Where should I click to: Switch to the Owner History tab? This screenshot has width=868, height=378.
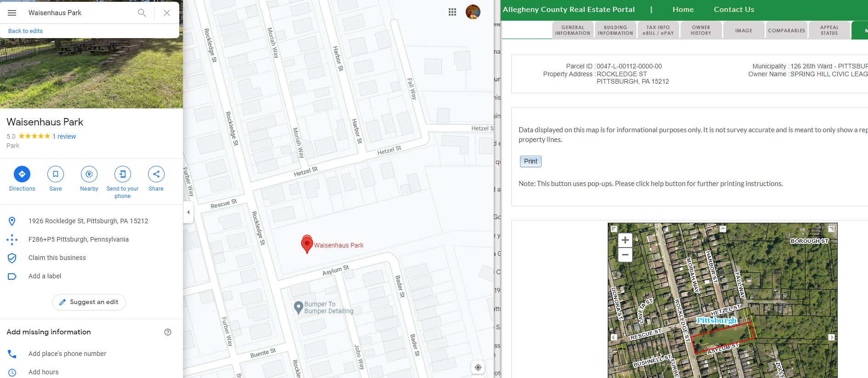tap(701, 30)
